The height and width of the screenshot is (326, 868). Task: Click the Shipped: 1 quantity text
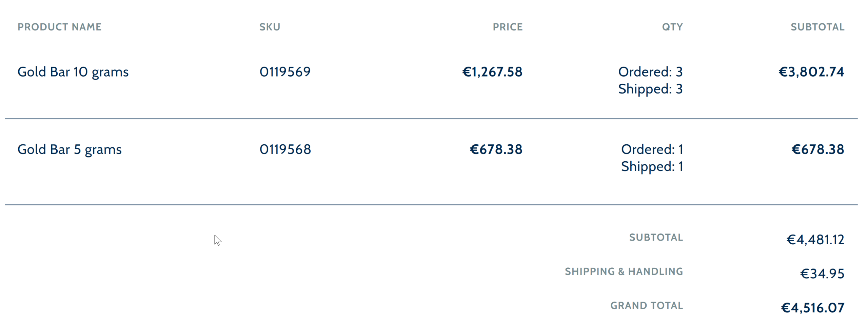click(x=652, y=167)
